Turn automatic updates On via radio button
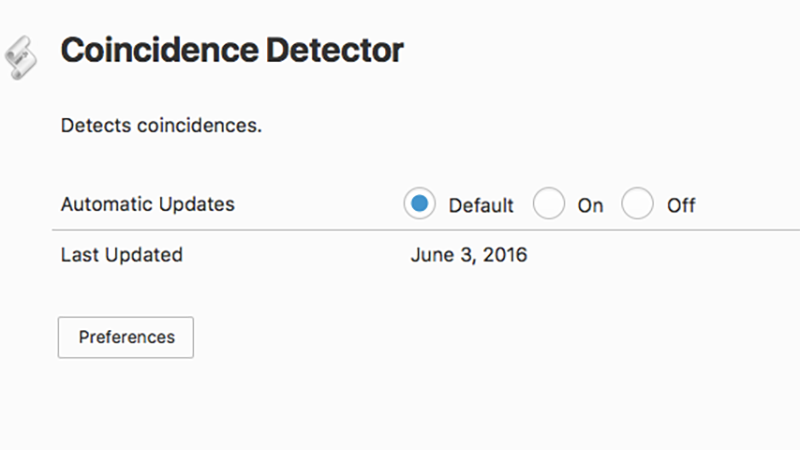 [x=548, y=204]
